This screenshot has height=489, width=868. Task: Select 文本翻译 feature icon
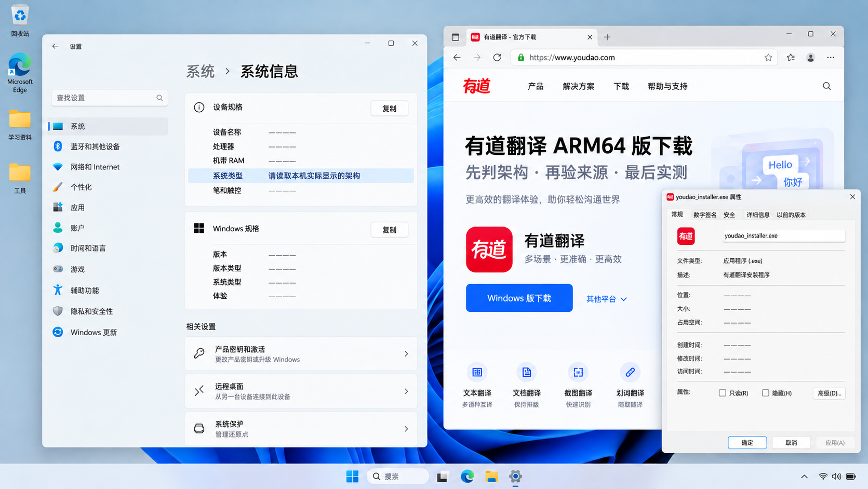tap(477, 372)
